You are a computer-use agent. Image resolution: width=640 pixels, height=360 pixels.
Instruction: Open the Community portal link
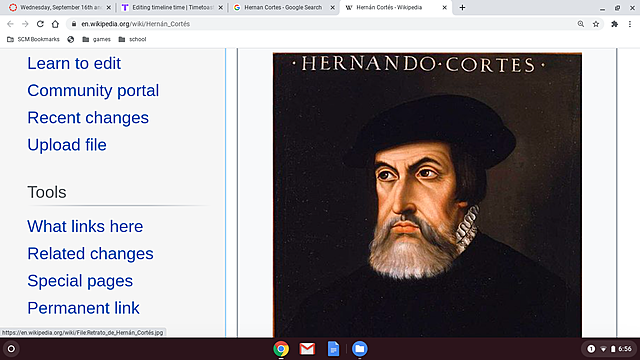pyautogui.click(x=93, y=91)
